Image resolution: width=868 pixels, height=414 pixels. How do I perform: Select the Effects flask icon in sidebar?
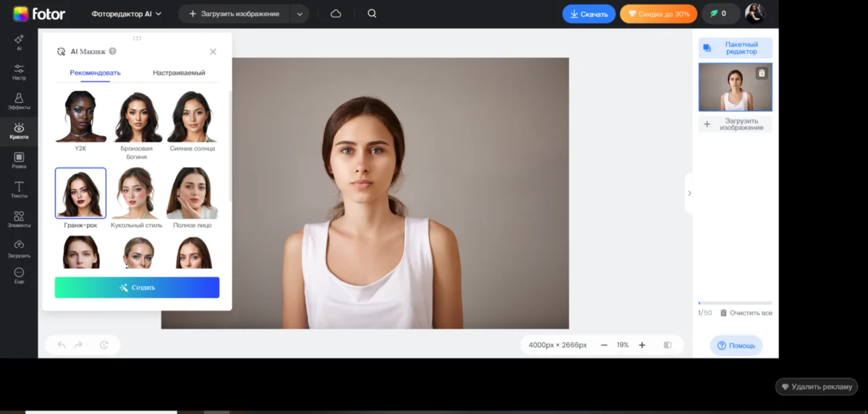(x=19, y=100)
